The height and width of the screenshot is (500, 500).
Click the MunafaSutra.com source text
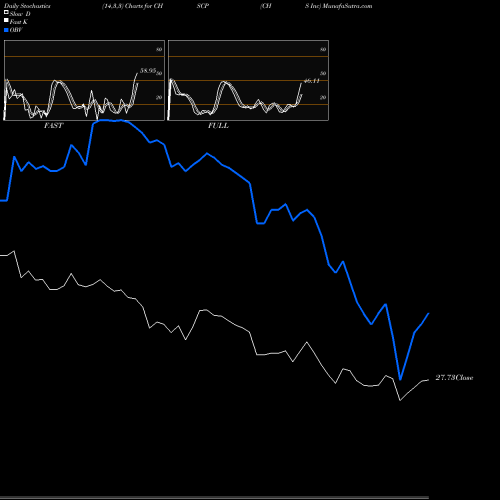tap(347, 6)
